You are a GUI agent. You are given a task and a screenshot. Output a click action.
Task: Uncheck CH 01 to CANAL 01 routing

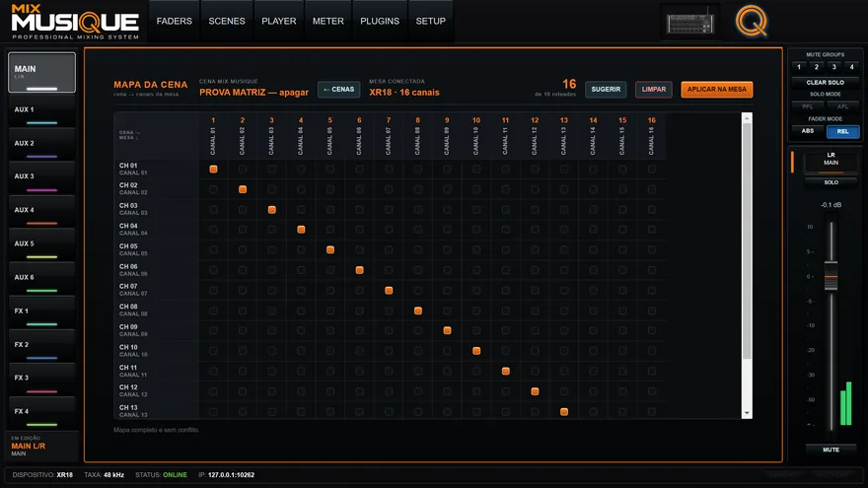213,170
